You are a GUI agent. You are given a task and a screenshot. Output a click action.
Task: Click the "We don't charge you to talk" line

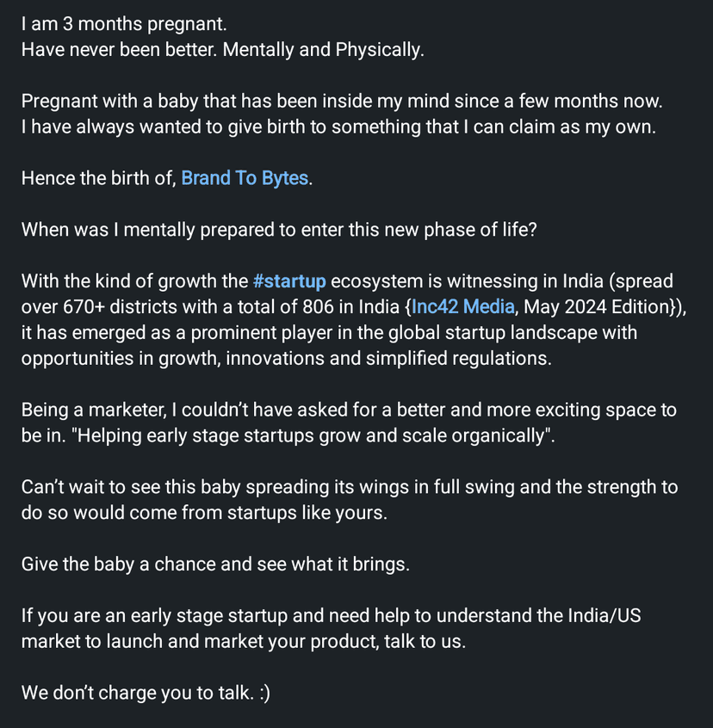(x=145, y=694)
